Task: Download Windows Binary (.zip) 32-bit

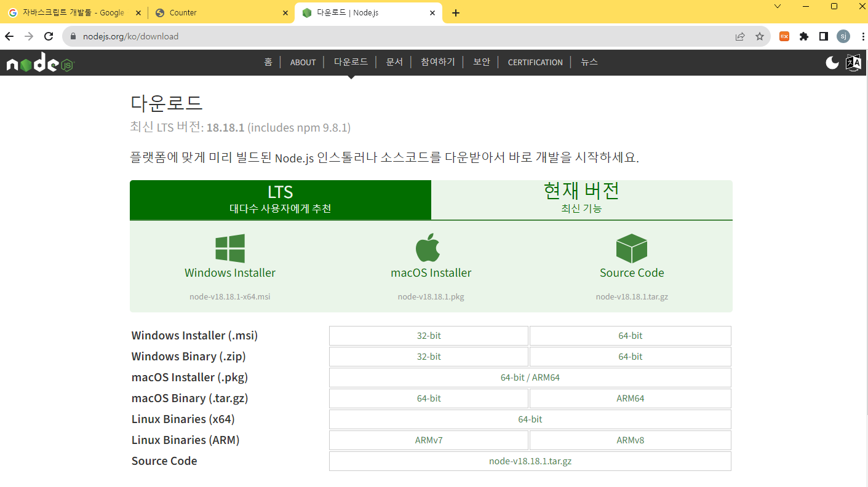Action: 429,357
